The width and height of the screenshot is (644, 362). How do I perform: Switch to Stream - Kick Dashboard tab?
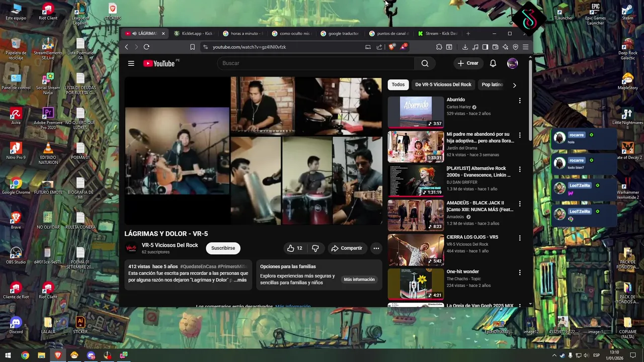pos(438,34)
